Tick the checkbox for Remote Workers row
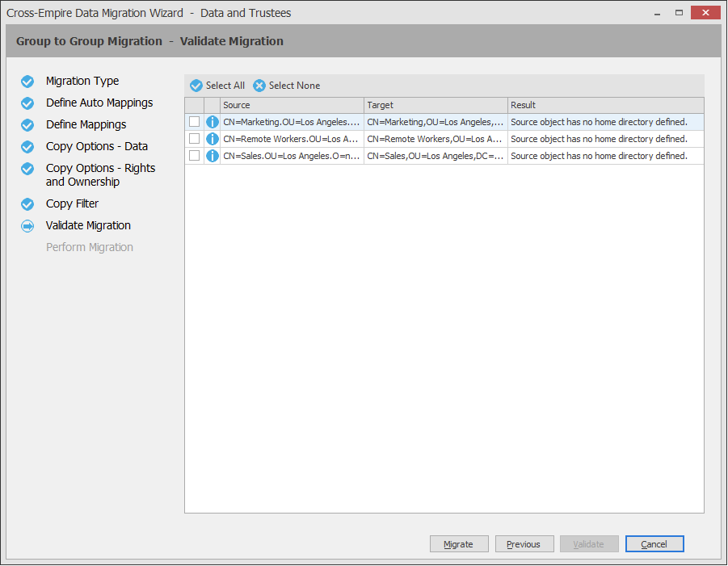Viewport: 728px width, 566px height. [194, 139]
